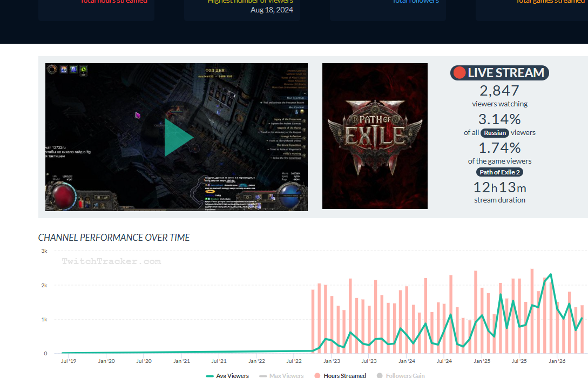Click the Jul '24 label on chart axis
This screenshot has height=378, width=588.
pyautogui.click(x=444, y=361)
